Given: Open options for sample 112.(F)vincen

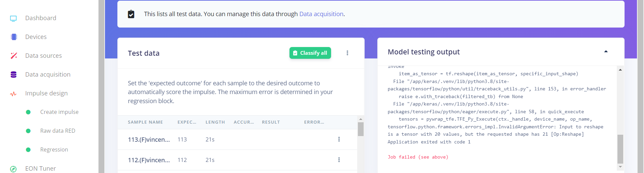Looking at the screenshot, I should point(339,160).
